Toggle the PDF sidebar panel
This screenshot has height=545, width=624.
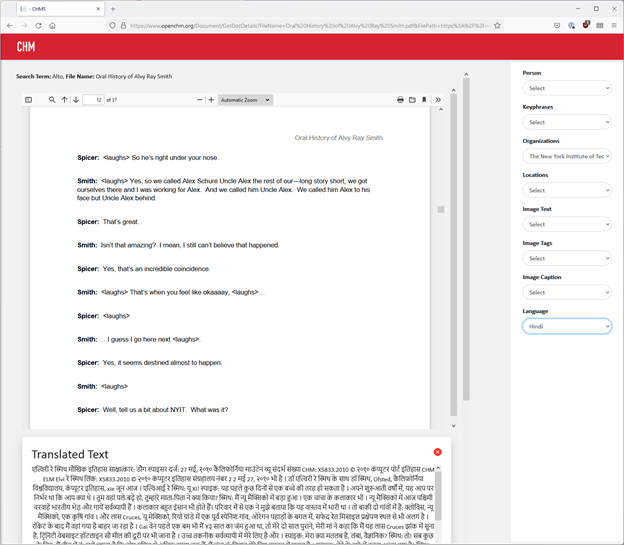tap(28, 100)
